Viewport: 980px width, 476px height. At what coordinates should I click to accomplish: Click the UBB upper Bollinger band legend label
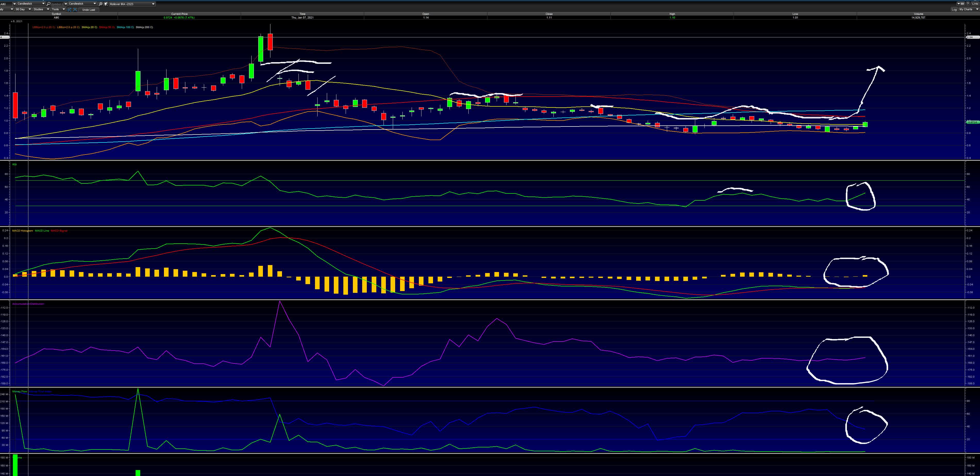point(44,27)
